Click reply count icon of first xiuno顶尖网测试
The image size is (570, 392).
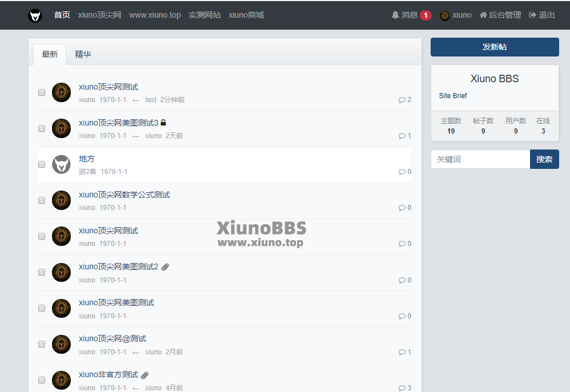point(402,100)
